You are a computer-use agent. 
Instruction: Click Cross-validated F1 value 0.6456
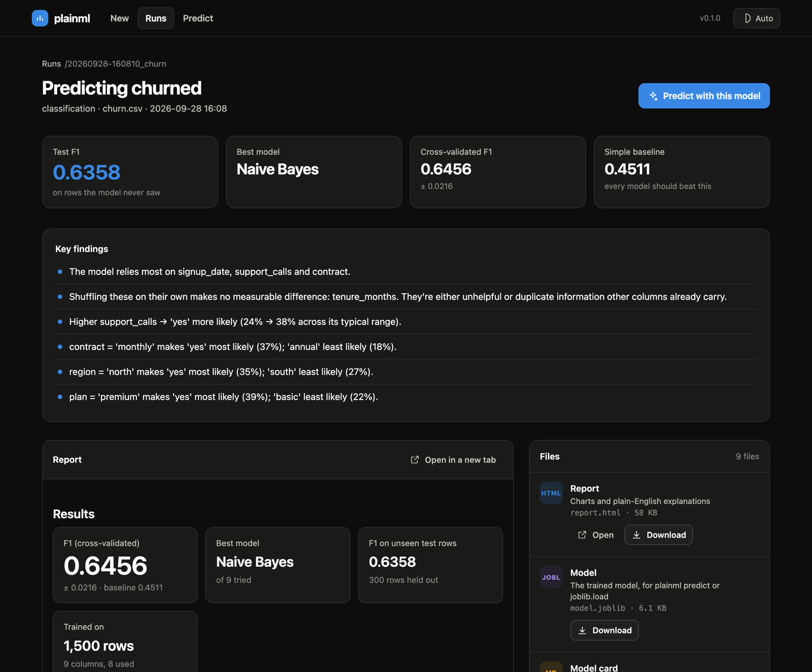446,169
